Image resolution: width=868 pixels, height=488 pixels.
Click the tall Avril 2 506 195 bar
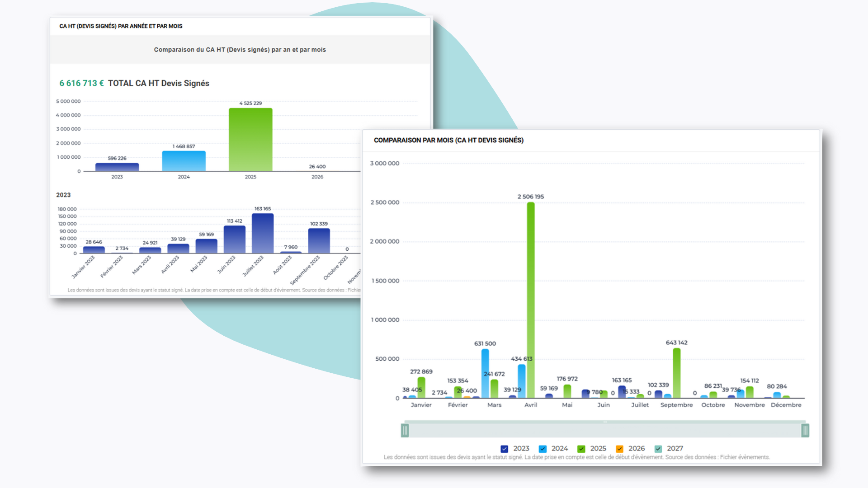[x=531, y=300]
